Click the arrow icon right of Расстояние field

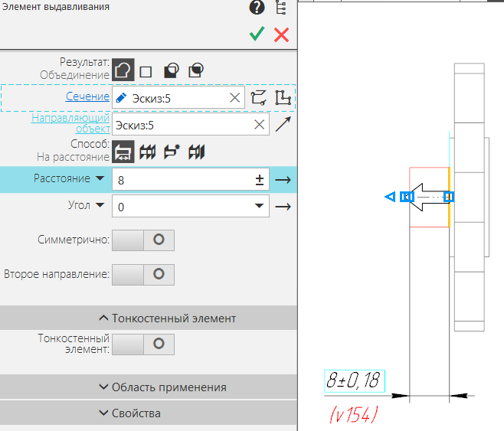pyautogui.click(x=283, y=180)
